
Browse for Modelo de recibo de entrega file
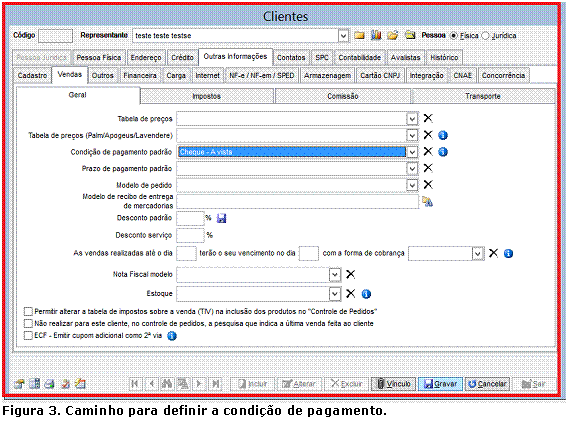point(428,201)
